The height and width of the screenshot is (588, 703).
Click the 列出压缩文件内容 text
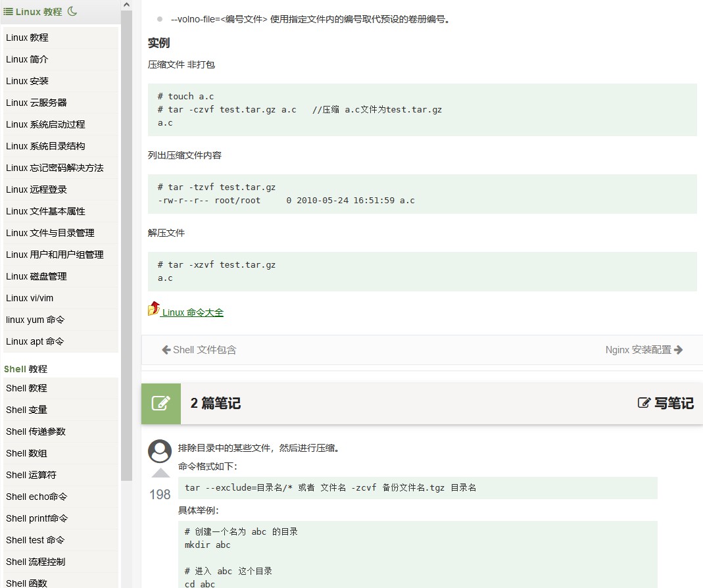(185, 155)
